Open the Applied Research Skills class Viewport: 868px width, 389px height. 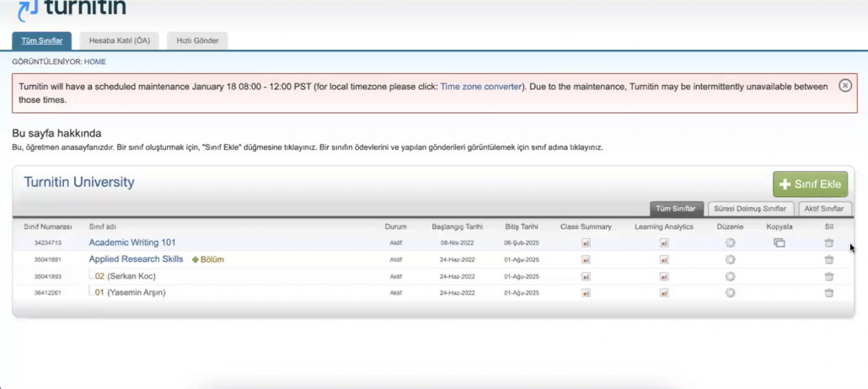[x=136, y=259]
